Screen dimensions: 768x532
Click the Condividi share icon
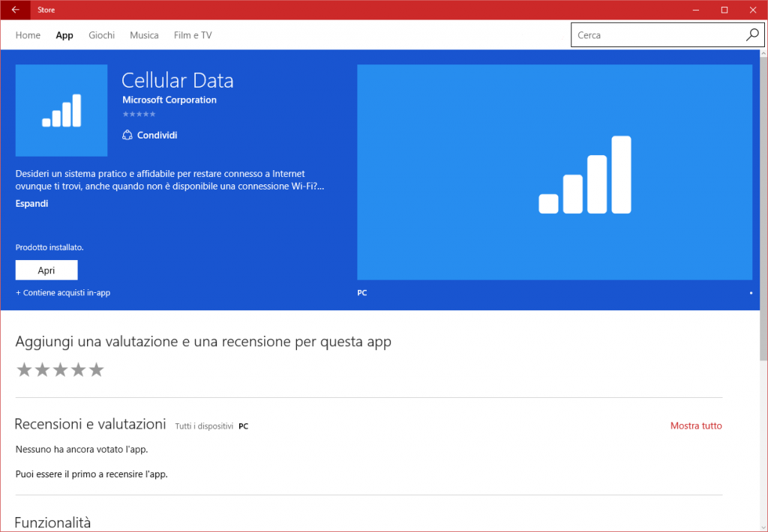127,135
